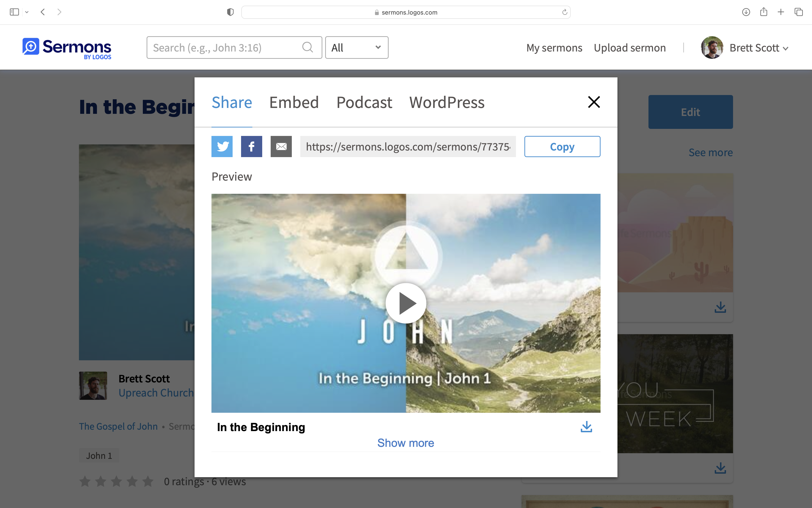The height and width of the screenshot is (508, 812).
Task: Open the Upreach Church link
Action: click(156, 393)
